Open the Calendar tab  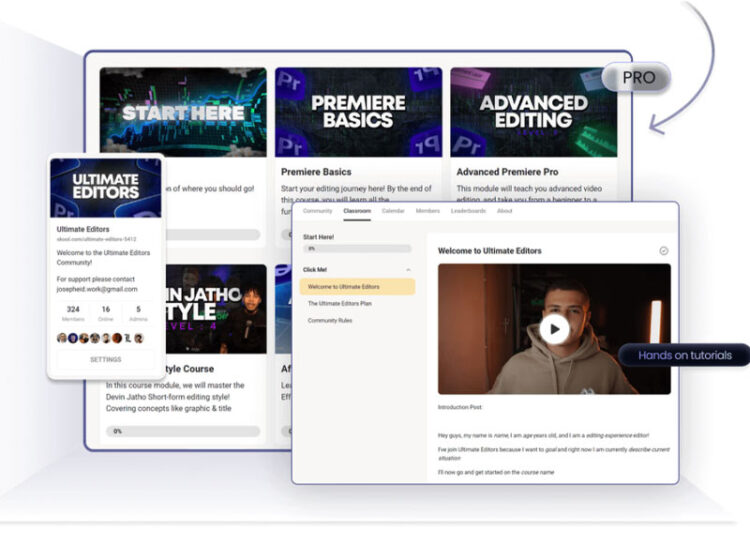(x=393, y=211)
